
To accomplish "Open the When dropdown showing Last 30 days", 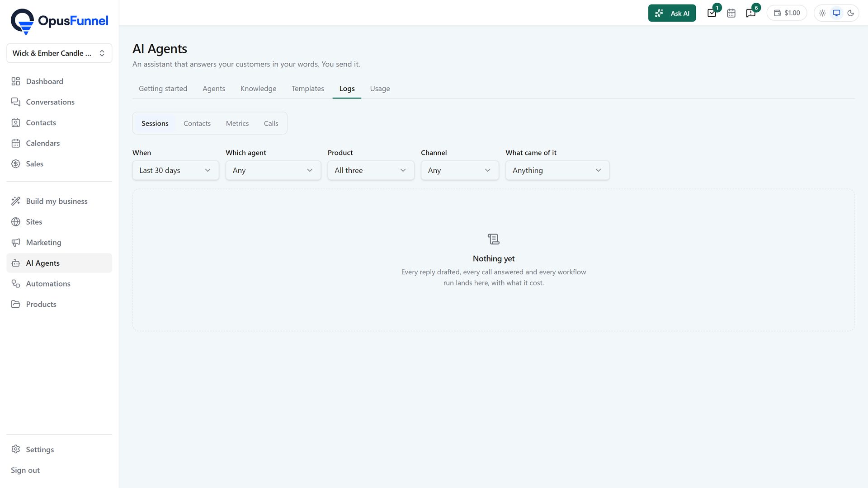I will click(x=175, y=171).
